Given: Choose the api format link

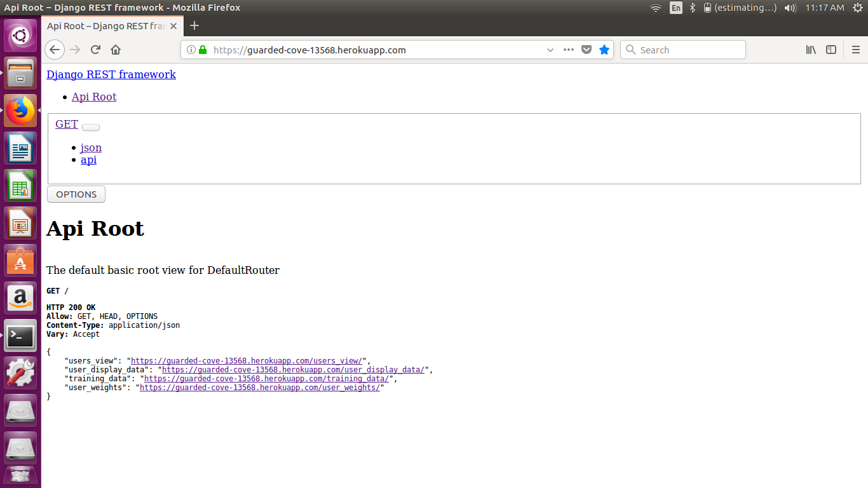Looking at the screenshot, I should 88,159.
